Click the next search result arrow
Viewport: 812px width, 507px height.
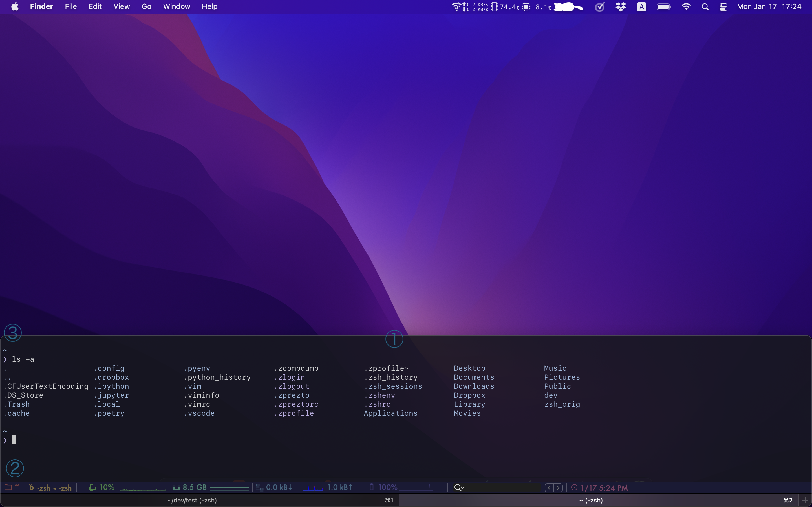point(558,488)
